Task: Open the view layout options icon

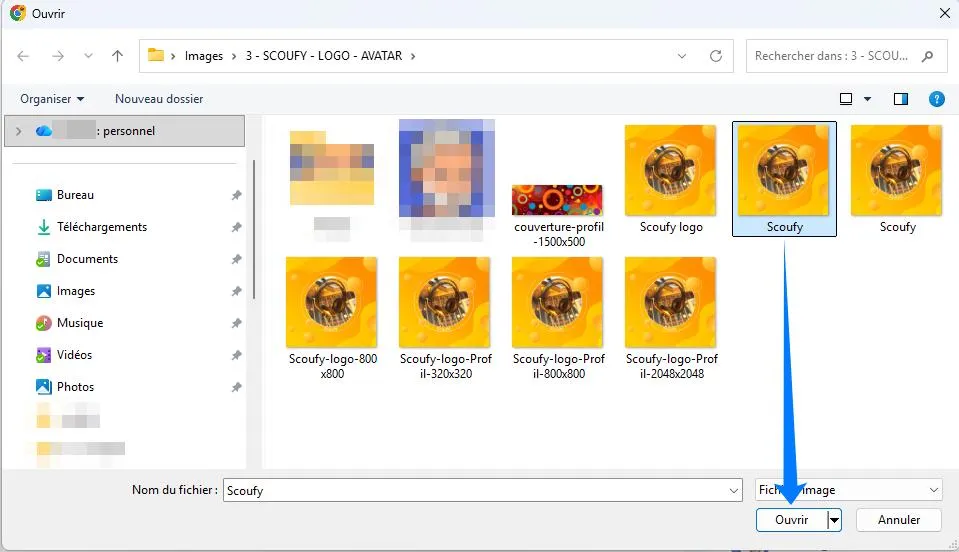Action: 846,99
